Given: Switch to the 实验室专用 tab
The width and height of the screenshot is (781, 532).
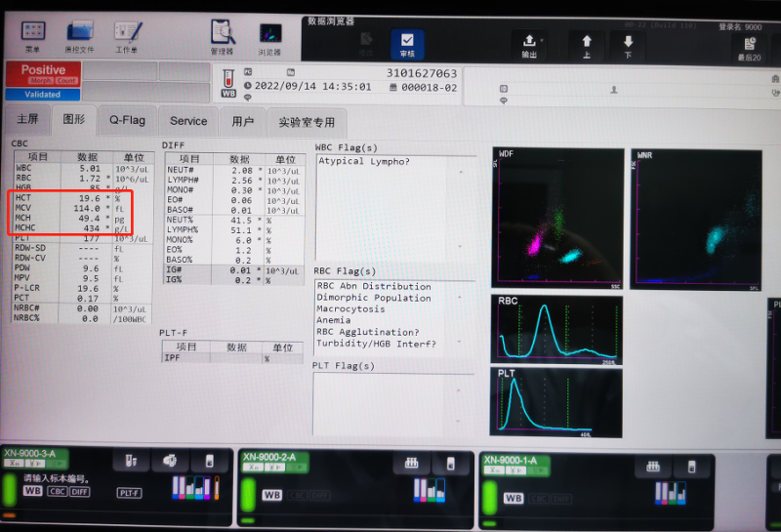Looking at the screenshot, I should [306, 122].
